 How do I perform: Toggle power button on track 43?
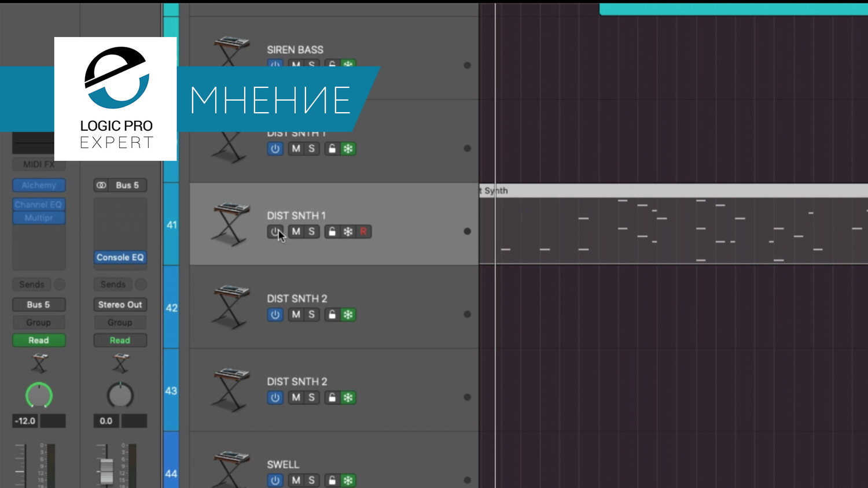coord(275,398)
